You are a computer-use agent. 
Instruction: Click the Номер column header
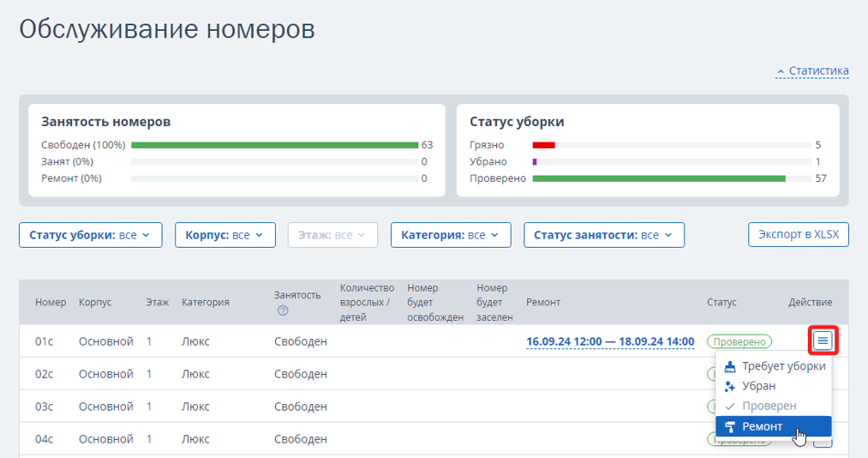(51, 303)
